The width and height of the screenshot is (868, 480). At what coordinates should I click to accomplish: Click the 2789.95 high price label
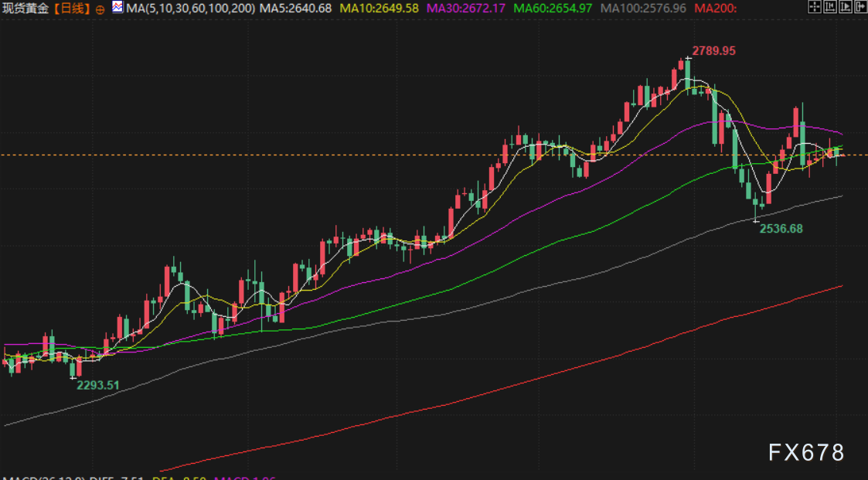pyautogui.click(x=714, y=51)
